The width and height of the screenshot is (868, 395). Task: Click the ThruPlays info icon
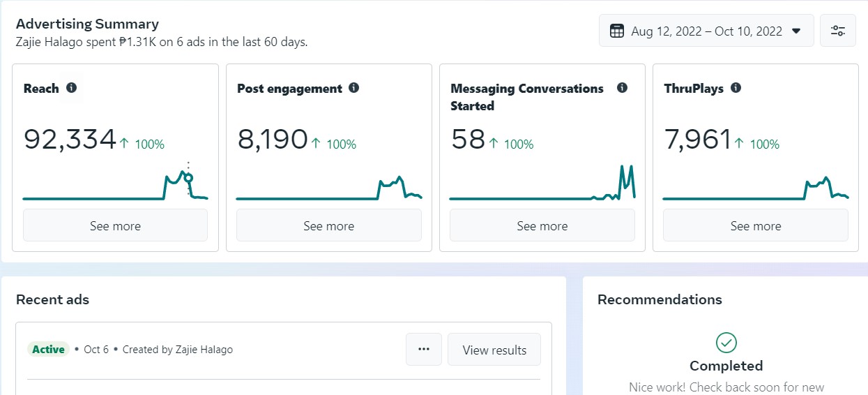coord(736,88)
